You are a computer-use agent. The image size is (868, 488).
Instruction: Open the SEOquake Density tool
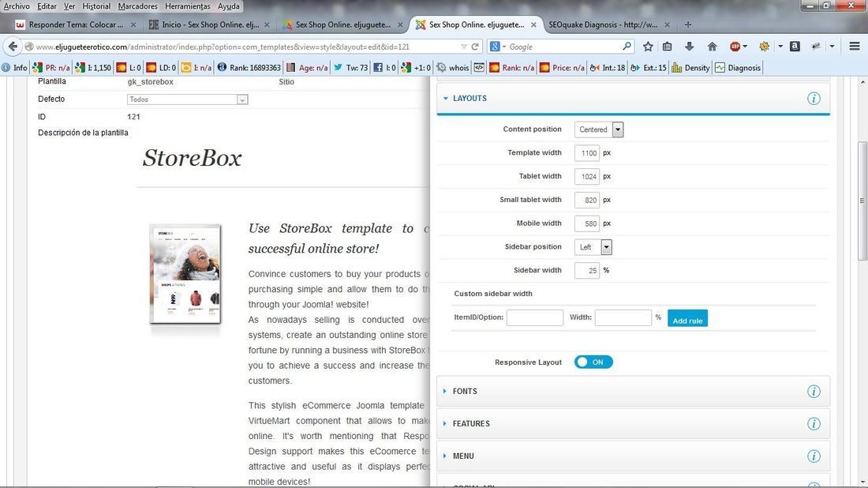[x=690, y=68]
